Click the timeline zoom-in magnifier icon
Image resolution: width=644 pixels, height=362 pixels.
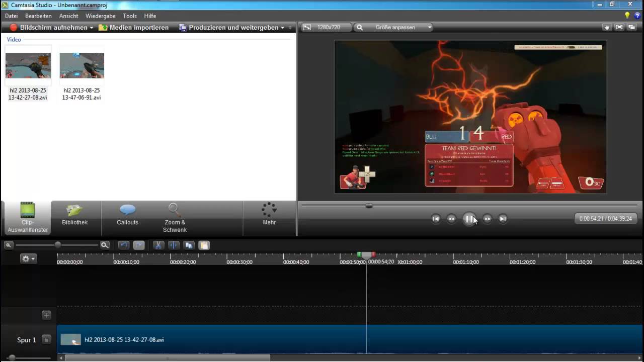(x=105, y=245)
